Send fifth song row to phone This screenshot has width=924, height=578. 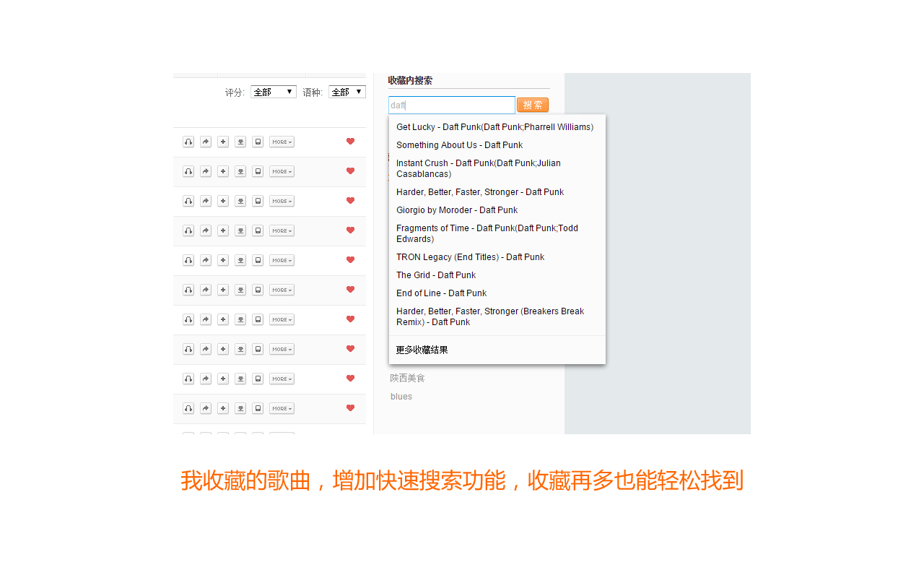[x=258, y=260]
